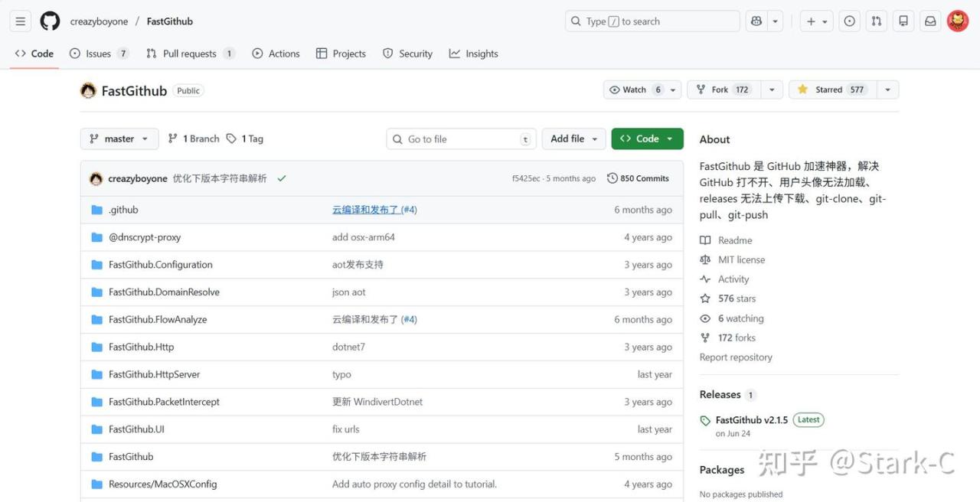Open the 850 Commits history link
Screen dimensions: 980x502
pos(638,178)
